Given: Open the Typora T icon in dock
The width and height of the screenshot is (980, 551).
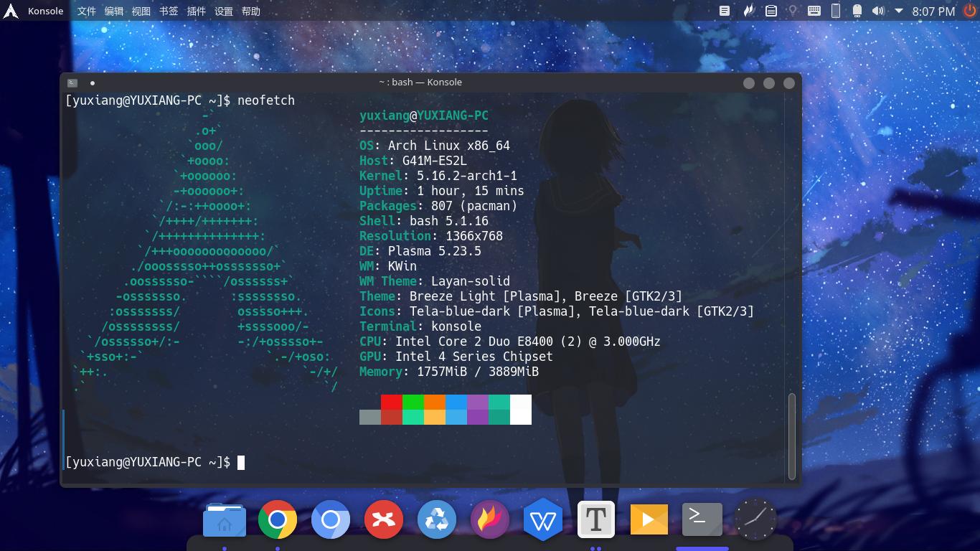Looking at the screenshot, I should coord(596,519).
